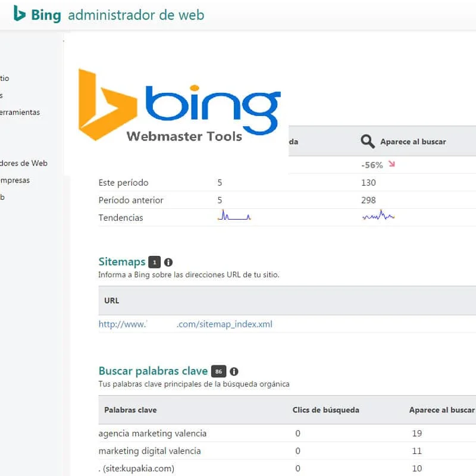Viewport: 476px width, 476px height.
Task: Click the value 130 for Este período
Action: point(368,183)
